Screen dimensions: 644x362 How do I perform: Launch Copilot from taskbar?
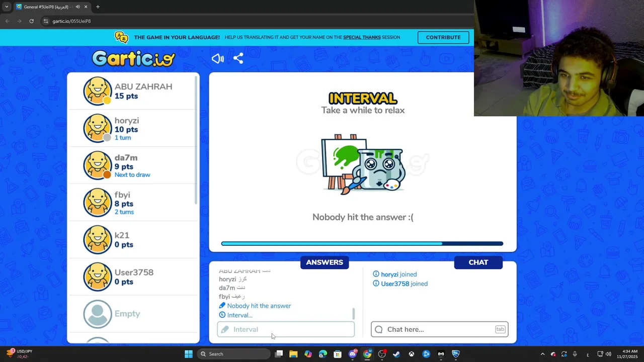tap(308, 354)
